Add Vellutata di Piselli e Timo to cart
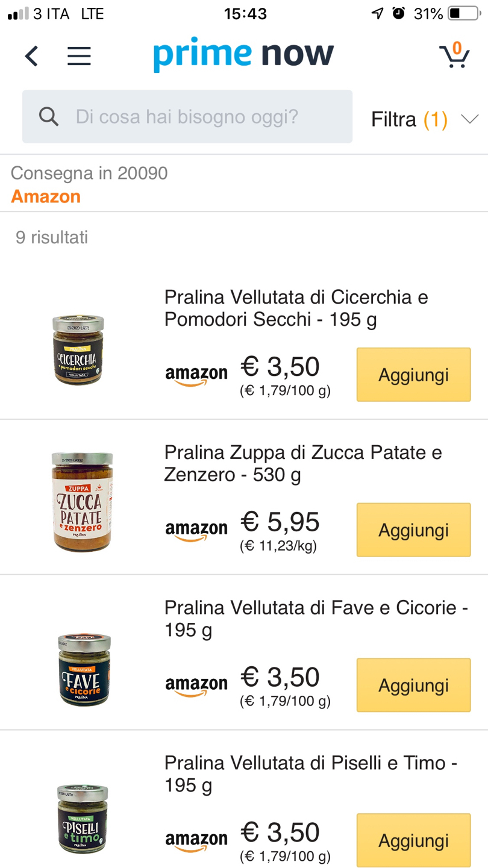Viewport: 488px width, 868px height. click(413, 840)
